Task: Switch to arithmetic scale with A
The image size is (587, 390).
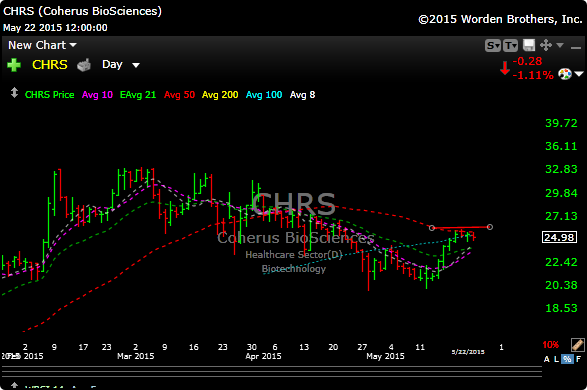Action: (x=547, y=359)
